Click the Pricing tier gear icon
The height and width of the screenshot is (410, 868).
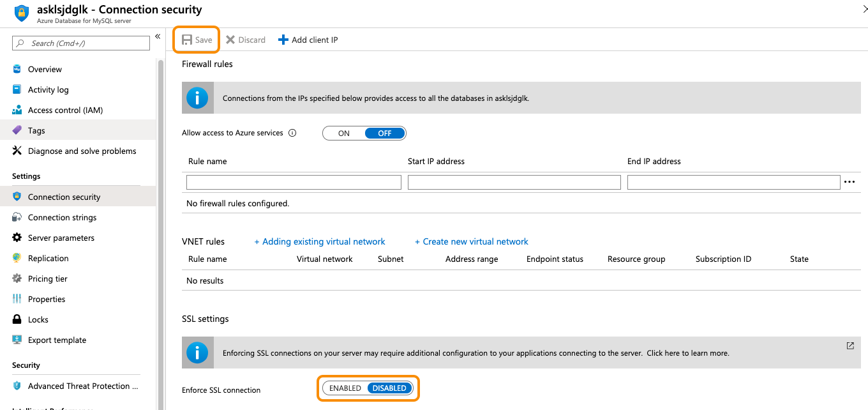17,278
